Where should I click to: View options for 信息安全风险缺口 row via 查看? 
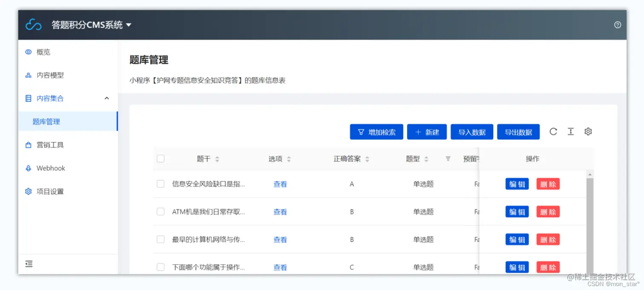(x=280, y=184)
